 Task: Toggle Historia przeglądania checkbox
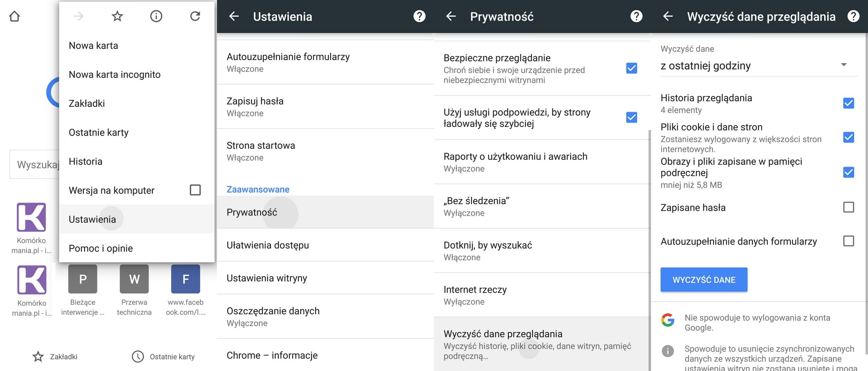[848, 103]
